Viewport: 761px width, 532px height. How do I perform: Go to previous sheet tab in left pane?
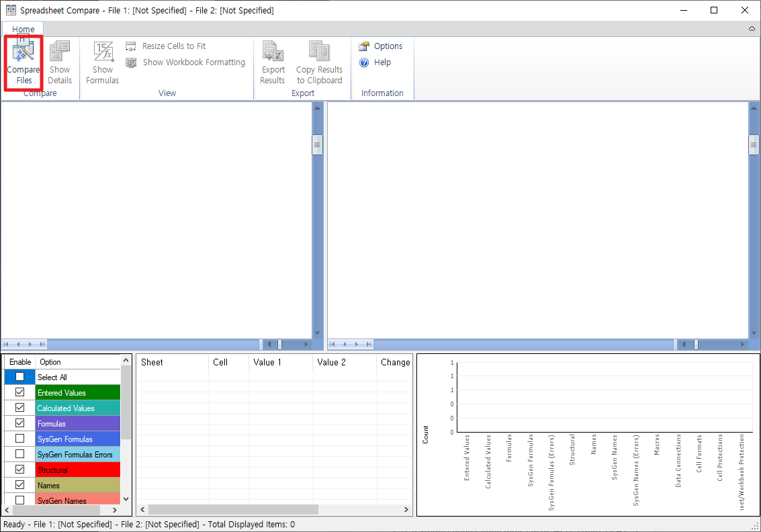18,344
